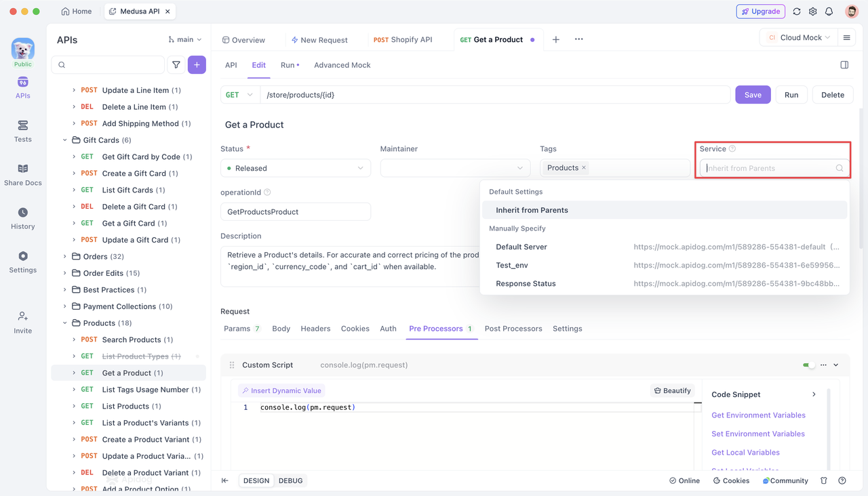Choose Test_env service option
Screen dimensions: 868x496
point(665,265)
